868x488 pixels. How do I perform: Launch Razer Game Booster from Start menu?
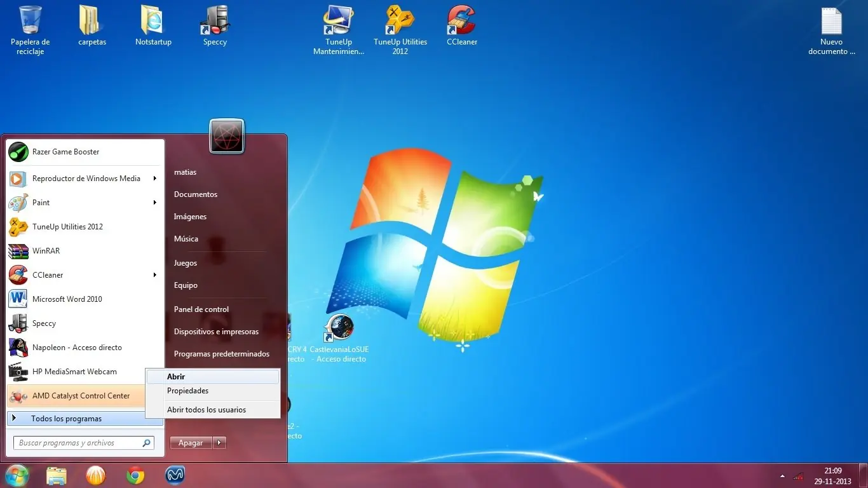click(85, 152)
